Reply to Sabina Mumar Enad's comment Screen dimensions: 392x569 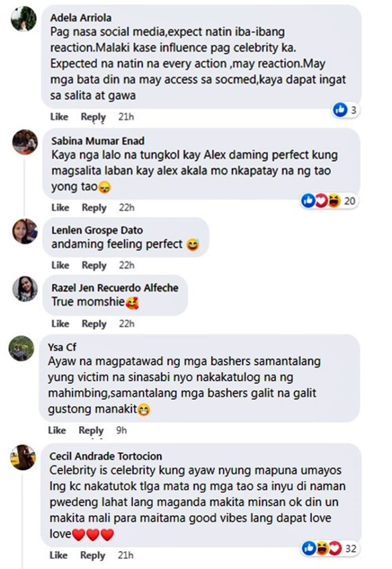pyautogui.click(x=94, y=208)
